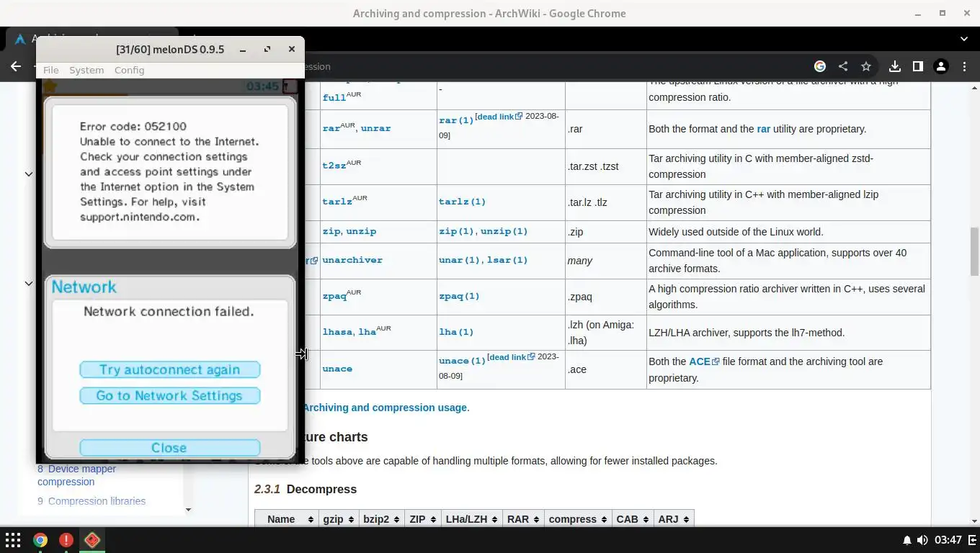The height and width of the screenshot is (553, 980).
Task: Open the unzip package link
Action: coord(361,231)
